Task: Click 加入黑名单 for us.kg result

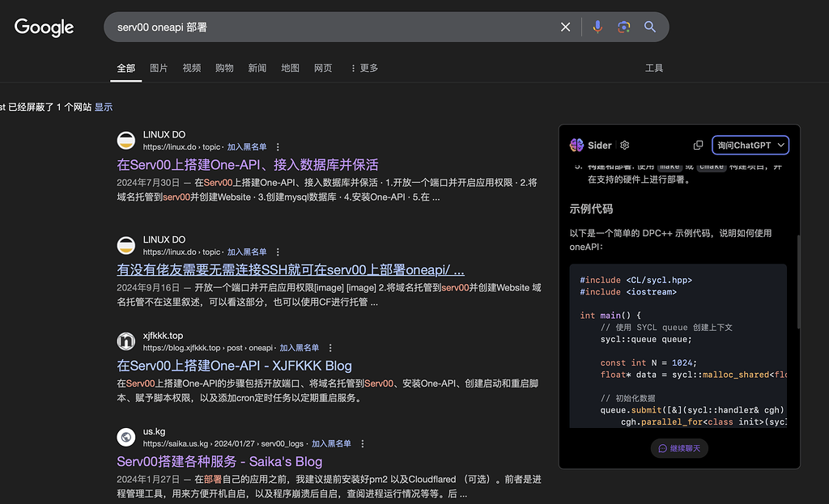Action: (331, 444)
